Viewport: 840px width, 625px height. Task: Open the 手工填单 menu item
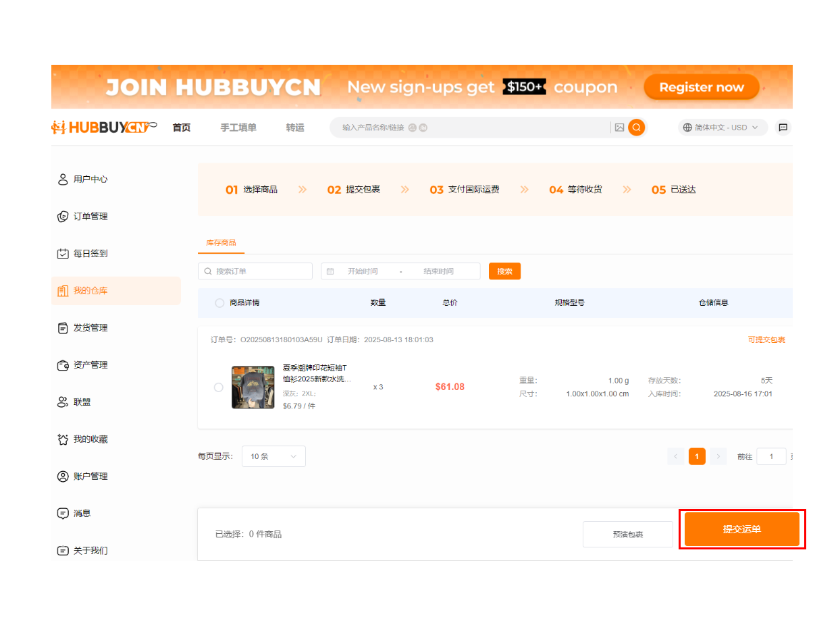[238, 128]
